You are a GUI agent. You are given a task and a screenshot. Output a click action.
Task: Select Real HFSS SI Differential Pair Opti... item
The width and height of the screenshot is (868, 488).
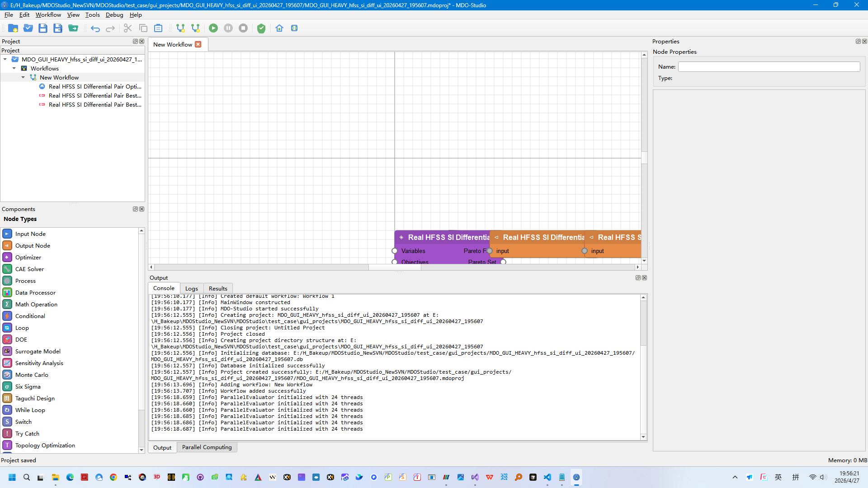point(95,86)
